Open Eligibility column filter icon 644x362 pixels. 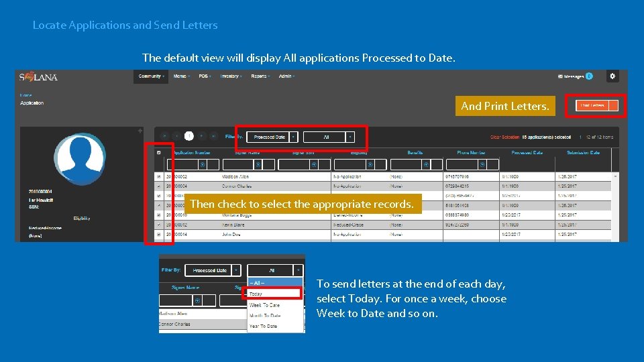(x=370, y=165)
